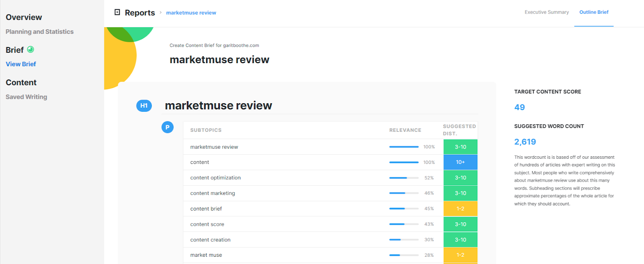644x264 pixels.
Task: Click the SUGGESTED WORD COUNT label
Action: tap(549, 126)
